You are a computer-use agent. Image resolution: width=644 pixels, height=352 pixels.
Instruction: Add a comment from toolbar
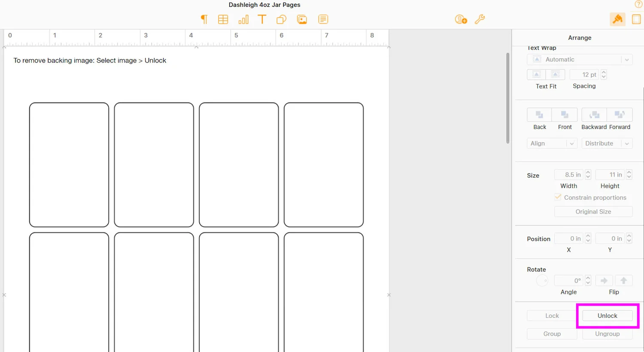(x=323, y=19)
